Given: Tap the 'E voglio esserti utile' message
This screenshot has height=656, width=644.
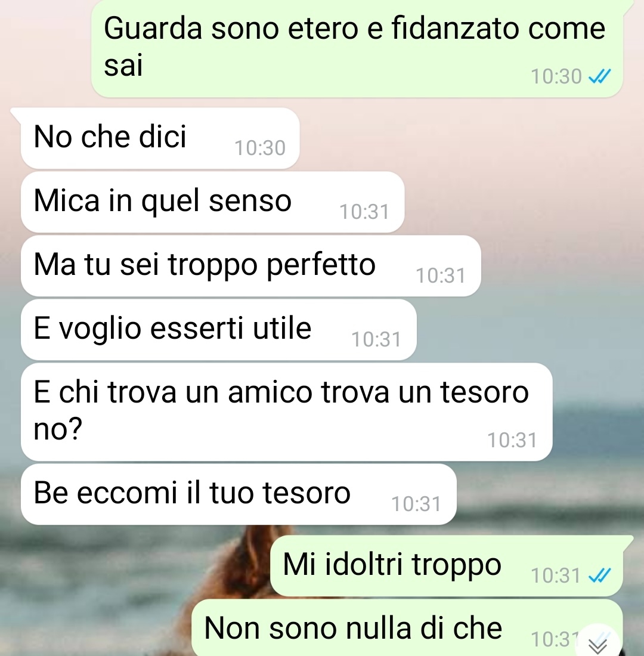Looking at the screenshot, I should [219, 329].
